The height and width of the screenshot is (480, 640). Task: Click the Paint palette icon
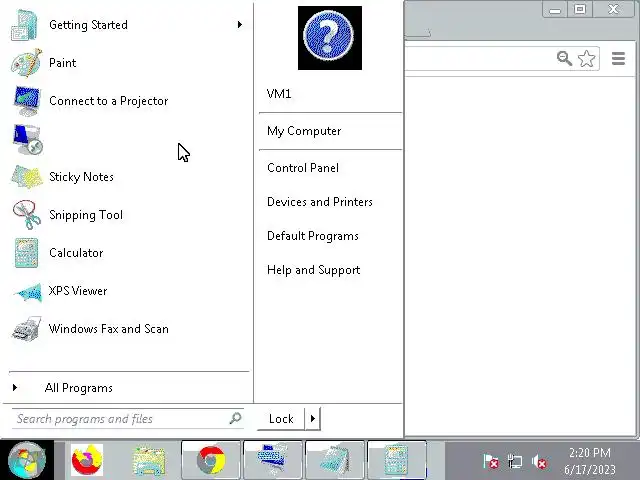coord(26,63)
